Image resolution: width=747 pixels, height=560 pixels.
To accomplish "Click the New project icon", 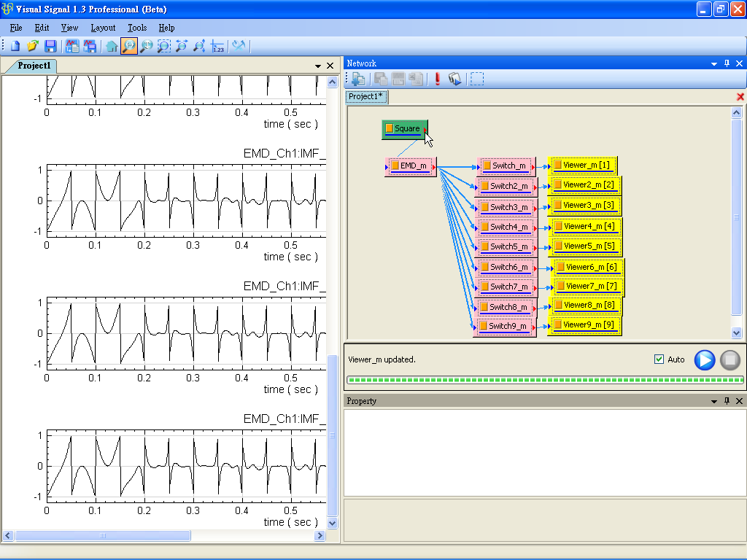I will coord(15,47).
